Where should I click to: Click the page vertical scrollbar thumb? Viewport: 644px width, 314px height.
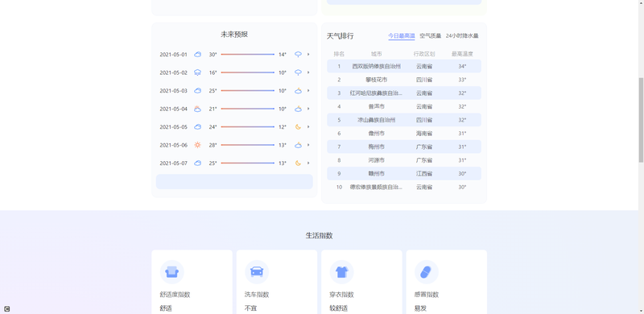click(641, 120)
